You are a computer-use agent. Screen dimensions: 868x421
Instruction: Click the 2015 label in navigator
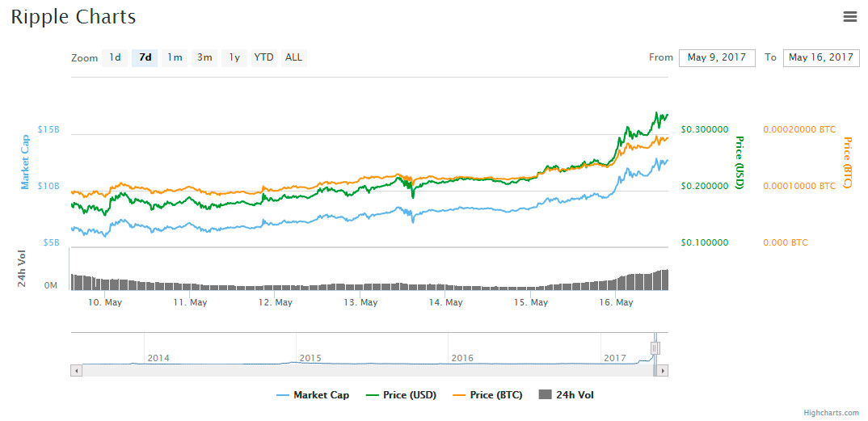(x=310, y=358)
